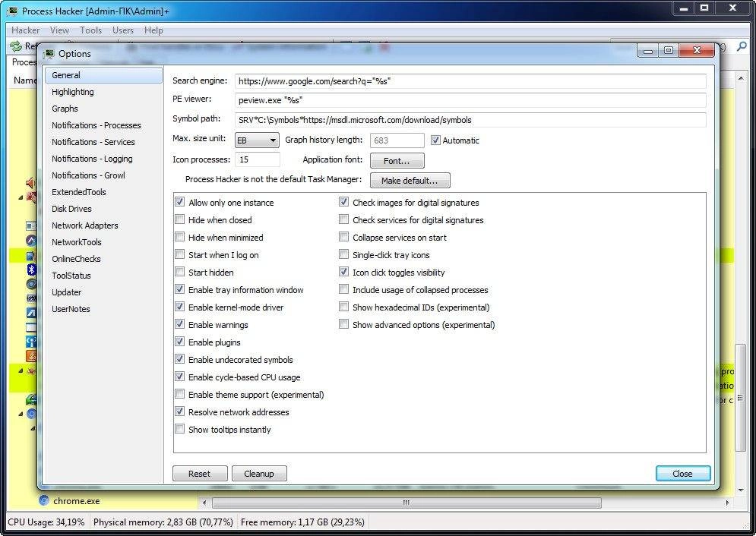This screenshot has width=756, height=536.
Task: Enable Hide when closed option
Action: click(x=179, y=219)
